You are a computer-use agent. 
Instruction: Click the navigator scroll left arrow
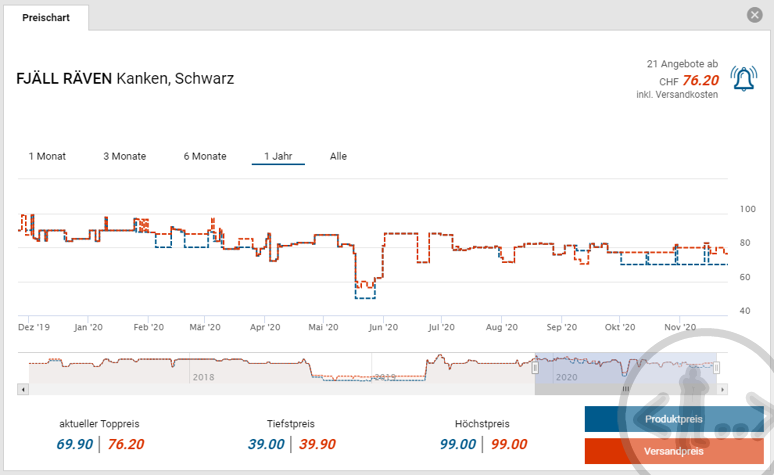(23, 388)
